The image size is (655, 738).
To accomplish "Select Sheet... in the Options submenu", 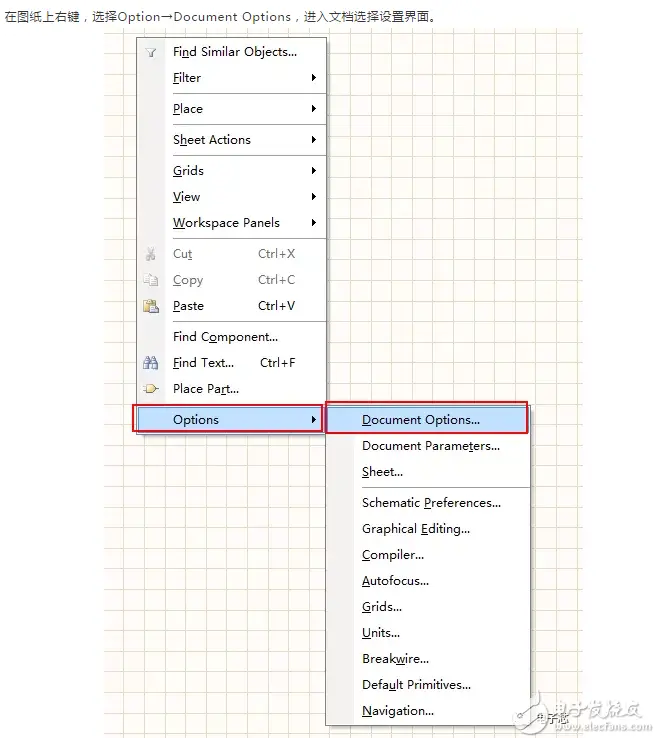I will pyautogui.click(x=428, y=472).
